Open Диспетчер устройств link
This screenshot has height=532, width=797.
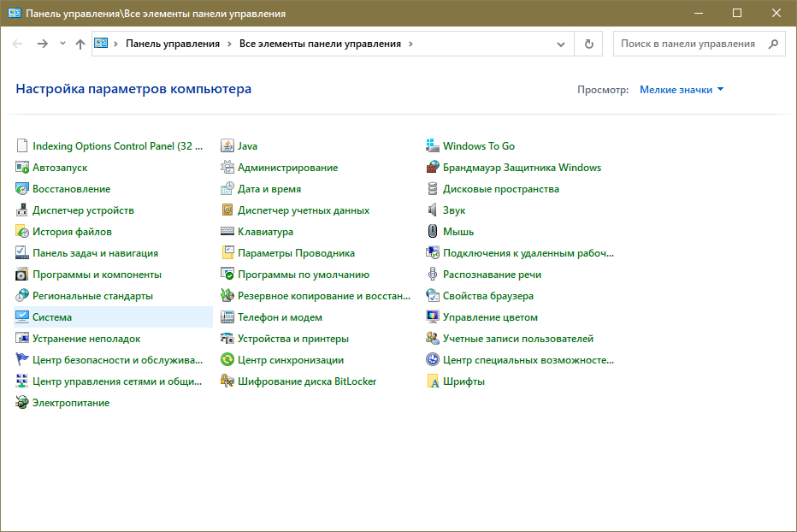tap(83, 210)
